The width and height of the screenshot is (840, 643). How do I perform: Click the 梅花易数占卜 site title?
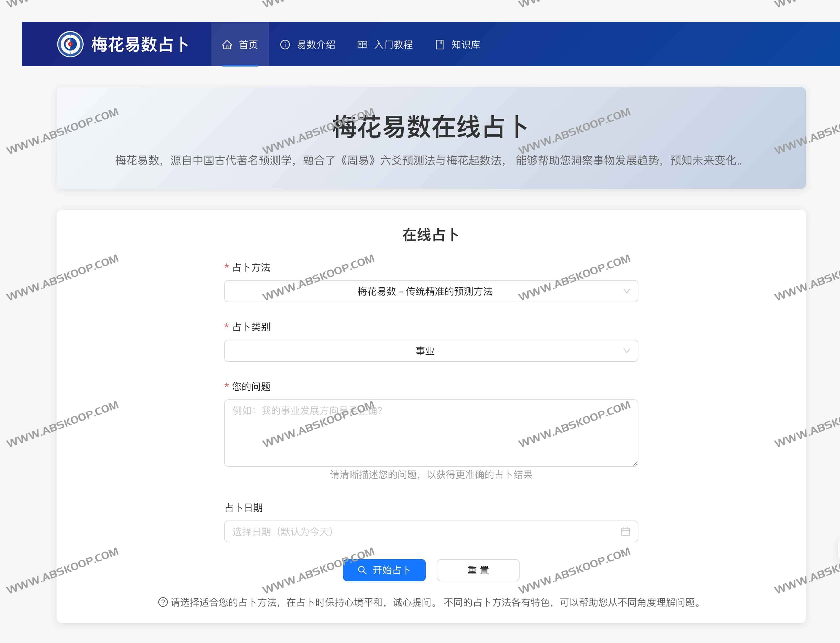(140, 44)
